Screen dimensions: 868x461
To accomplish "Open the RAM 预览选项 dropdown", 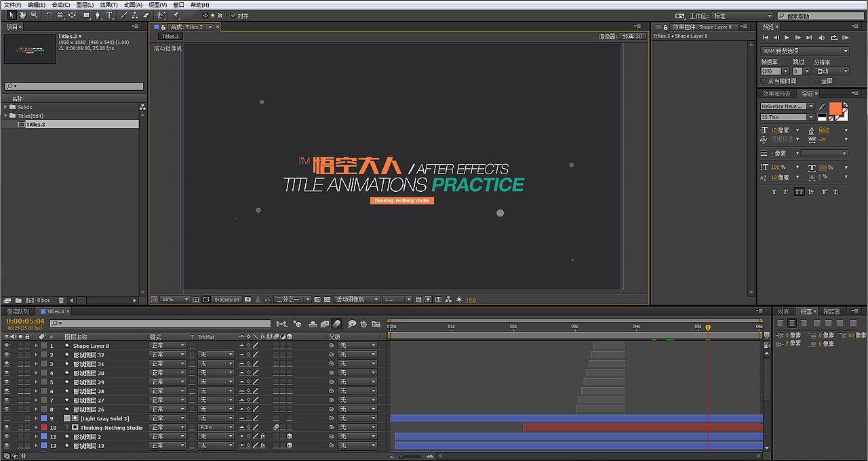I will click(805, 51).
